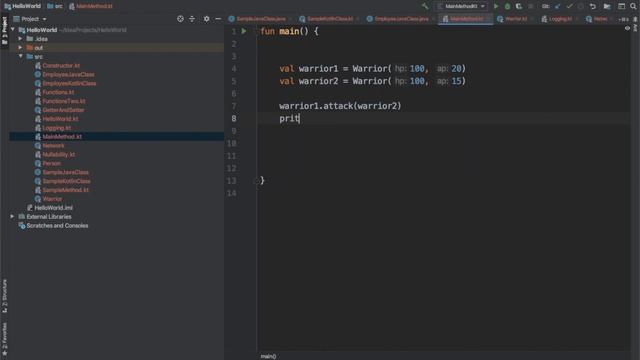Run the MainMethodKt configuration
640x360 pixels.
(x=496, y=6)
